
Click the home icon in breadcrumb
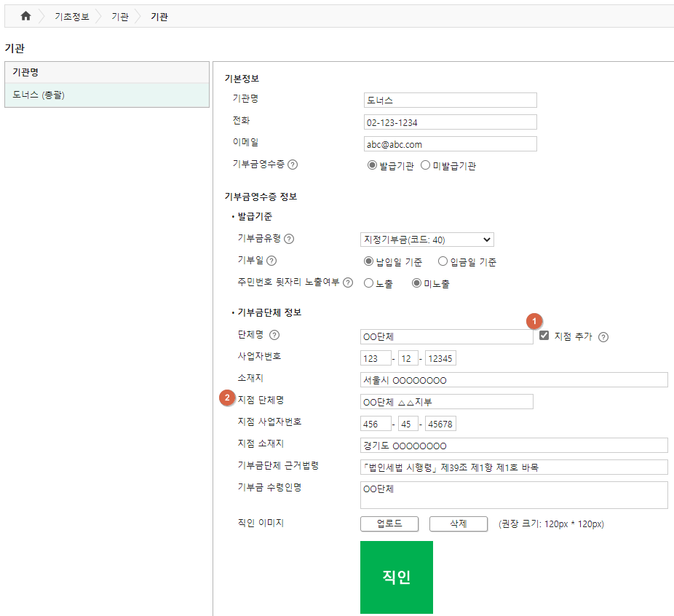pyautogui.click(x=25, y=16)
